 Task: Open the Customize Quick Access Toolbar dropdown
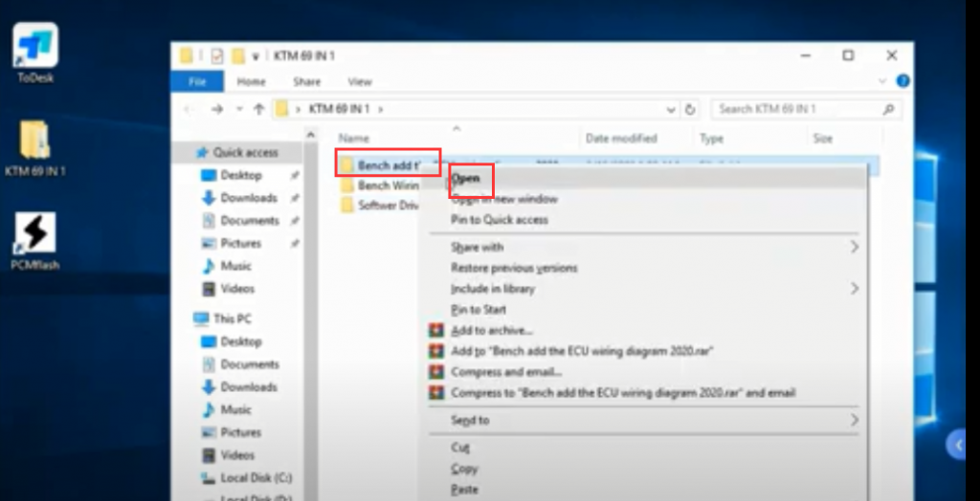pos(255,56)
